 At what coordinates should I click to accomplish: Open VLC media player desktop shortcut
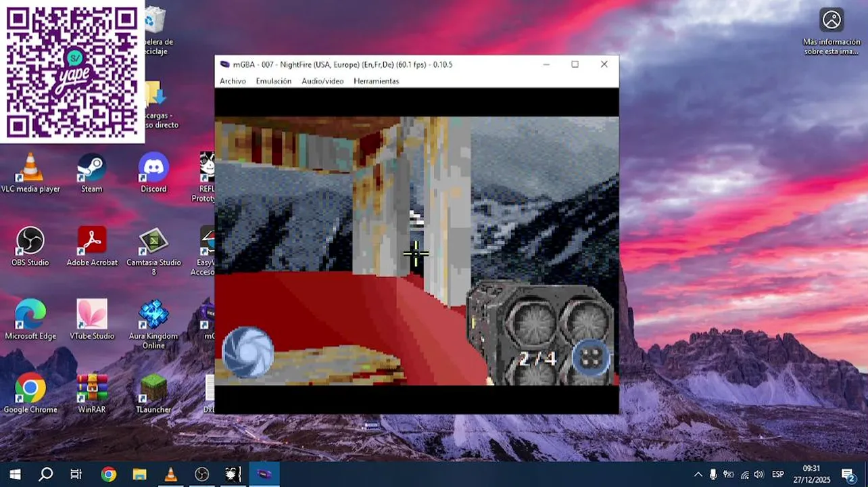click(30, 173)
